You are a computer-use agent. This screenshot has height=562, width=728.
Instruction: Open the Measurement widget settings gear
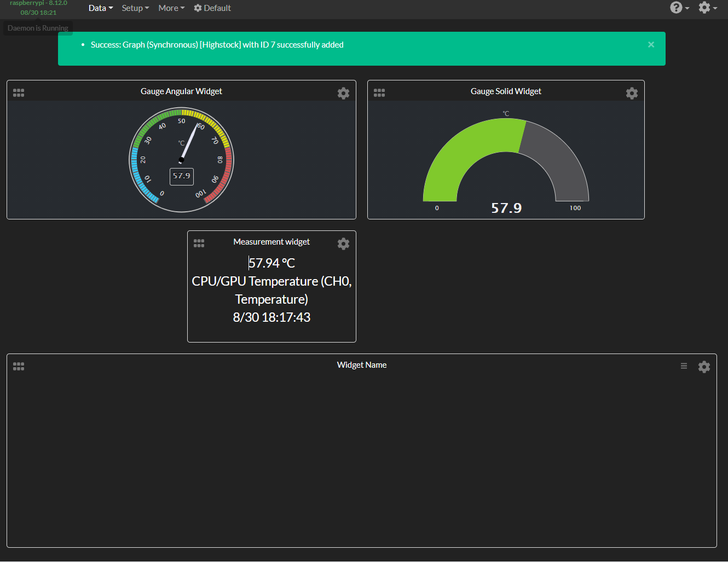tap(343, 244)
